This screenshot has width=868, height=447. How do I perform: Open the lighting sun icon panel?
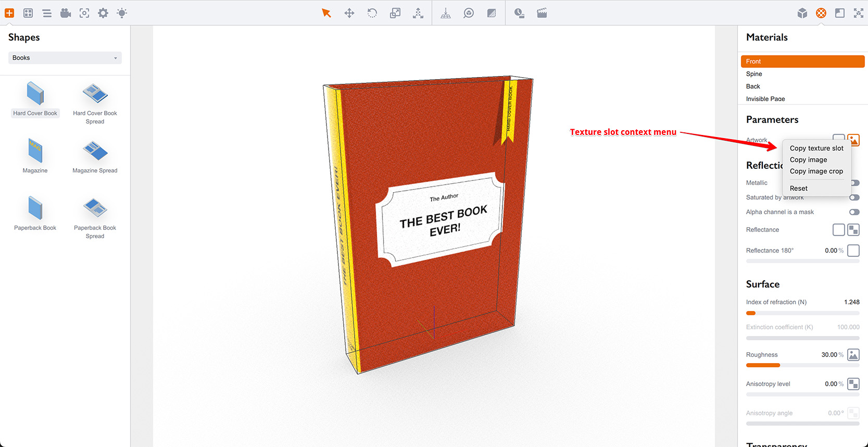122,13
